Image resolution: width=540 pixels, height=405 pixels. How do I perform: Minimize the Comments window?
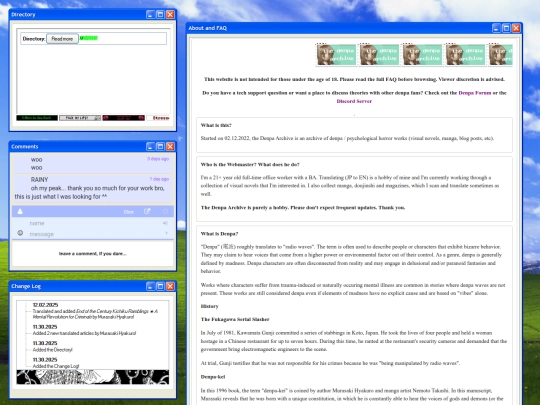point(150,146)
